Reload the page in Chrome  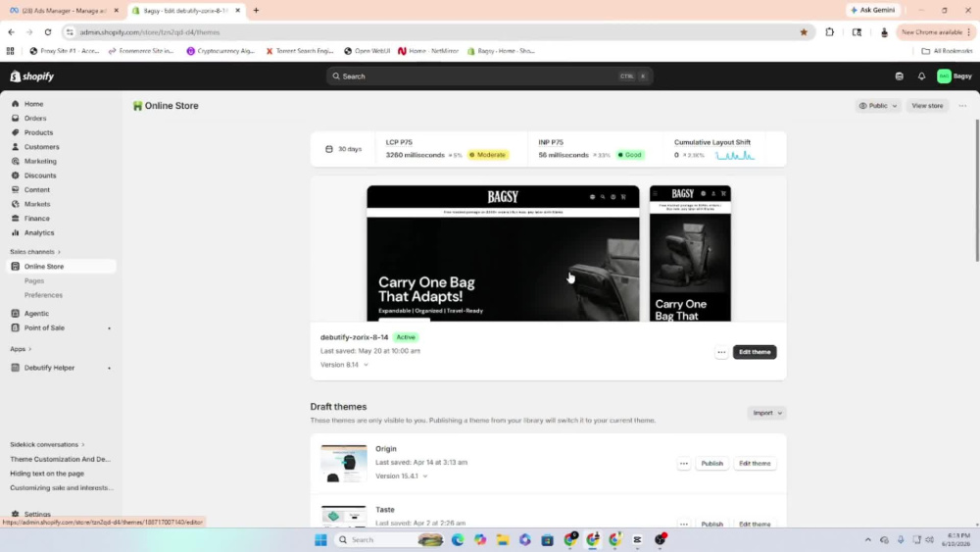[x=47, y=32]
